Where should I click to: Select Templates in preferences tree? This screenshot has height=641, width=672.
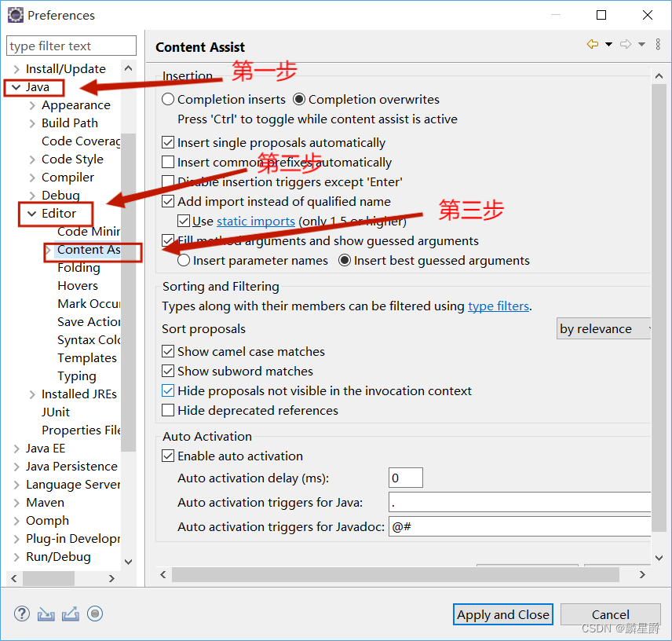87,357
